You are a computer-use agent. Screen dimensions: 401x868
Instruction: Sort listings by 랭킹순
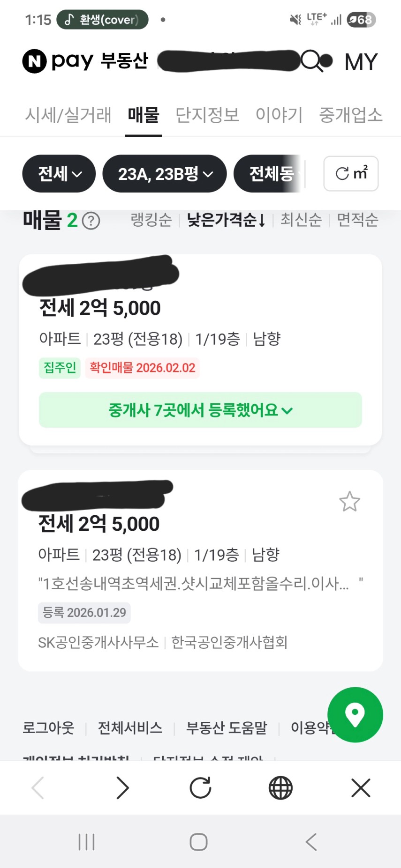point(151,220)
